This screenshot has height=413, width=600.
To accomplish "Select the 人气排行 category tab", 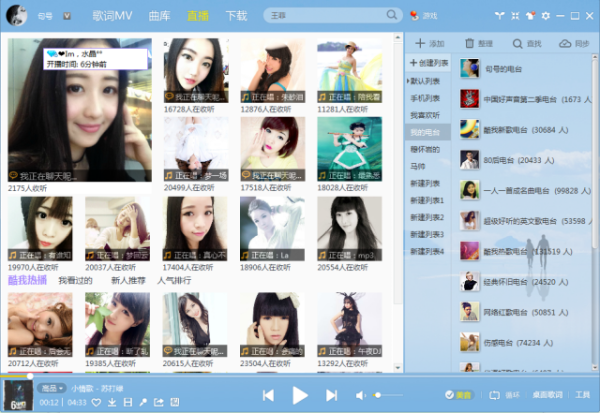I will point(174,281).
